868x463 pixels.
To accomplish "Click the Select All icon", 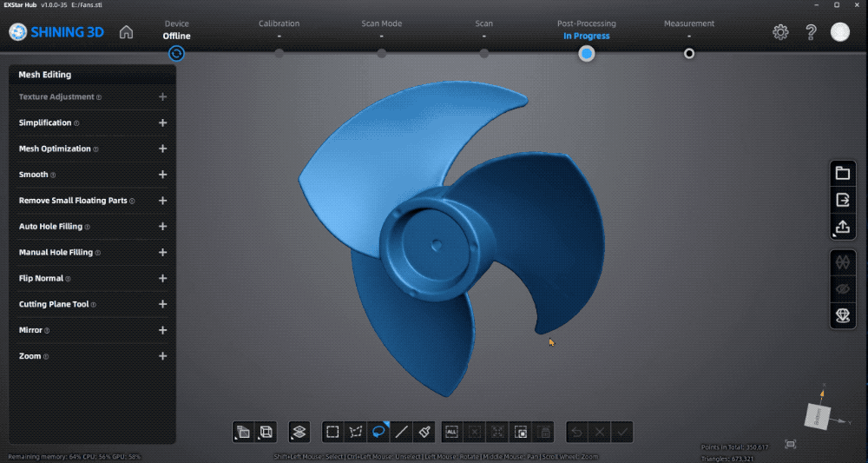I will pos(450,431).
